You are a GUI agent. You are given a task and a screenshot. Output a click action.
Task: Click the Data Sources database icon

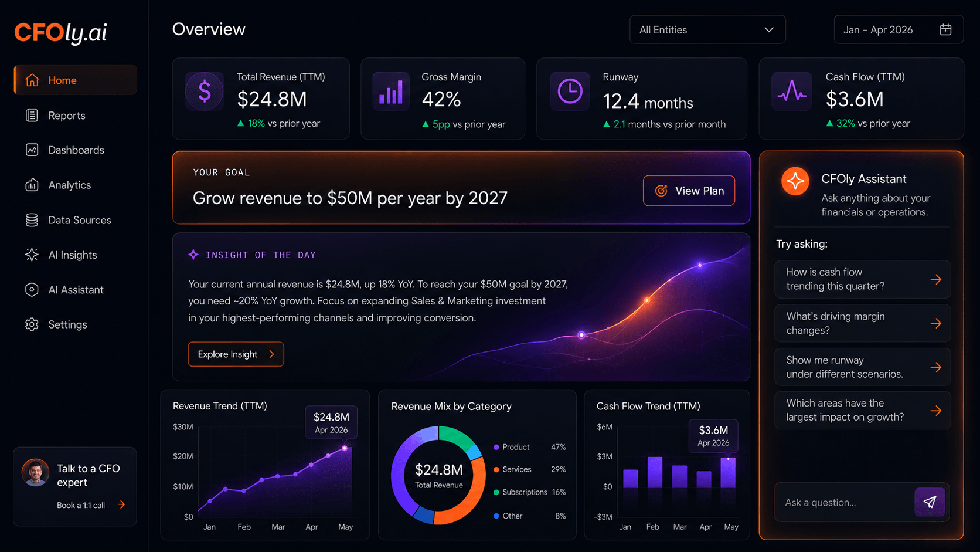[32, 220]
